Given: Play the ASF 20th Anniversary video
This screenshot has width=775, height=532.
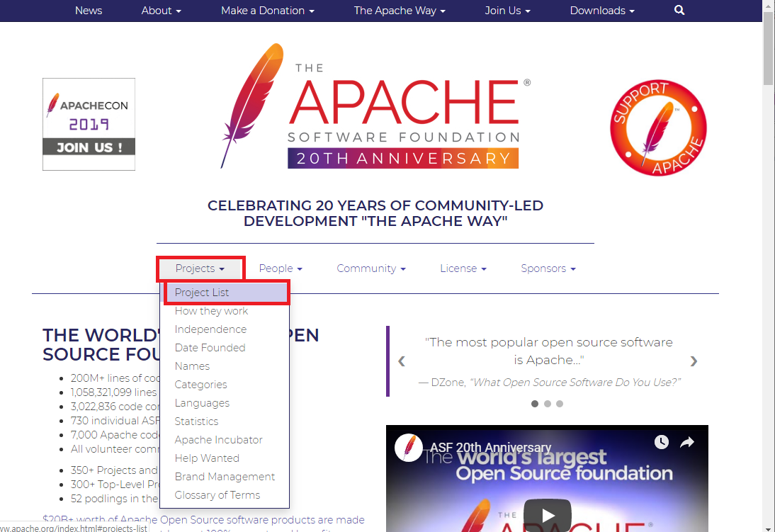Looking at the screenshot, I should pyautogui.click(x=547, y=515).
